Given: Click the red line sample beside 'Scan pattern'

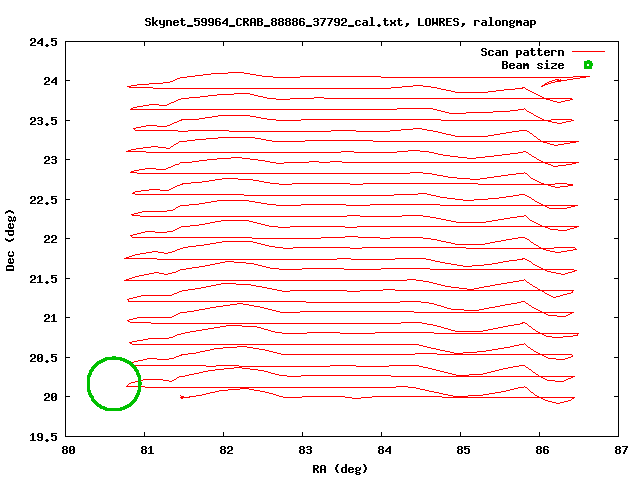Looking at the screenshot, I should click(588, 52).
